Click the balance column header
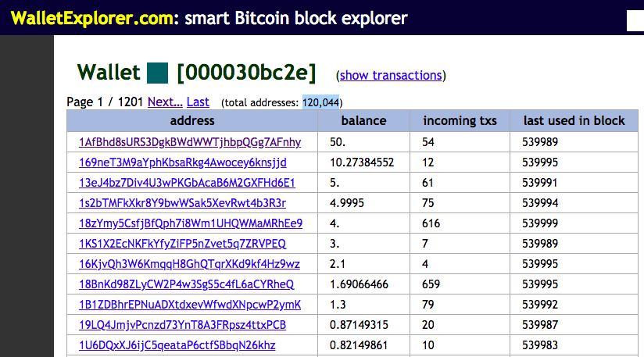The width and height of the screenshot is (644, 357). 364,120
